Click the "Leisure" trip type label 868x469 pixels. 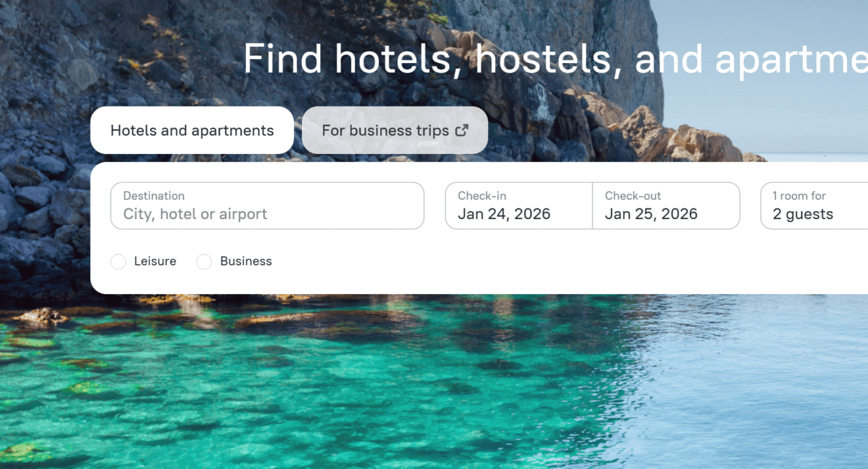click(155, 261)
